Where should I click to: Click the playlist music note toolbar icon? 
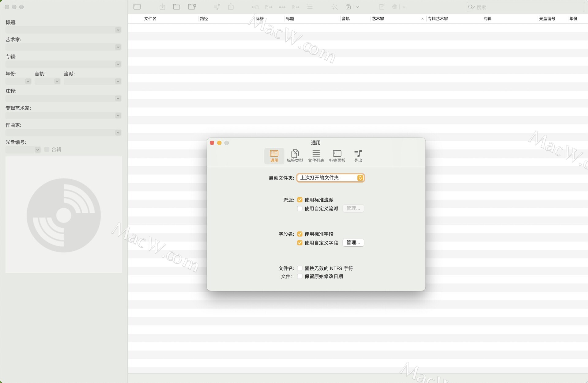tap(217, 7)
